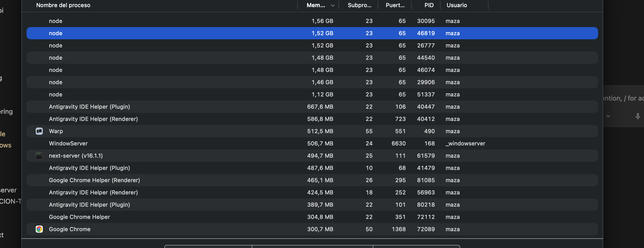
Task: Click PID value 72089
Action: pos(426,229)
